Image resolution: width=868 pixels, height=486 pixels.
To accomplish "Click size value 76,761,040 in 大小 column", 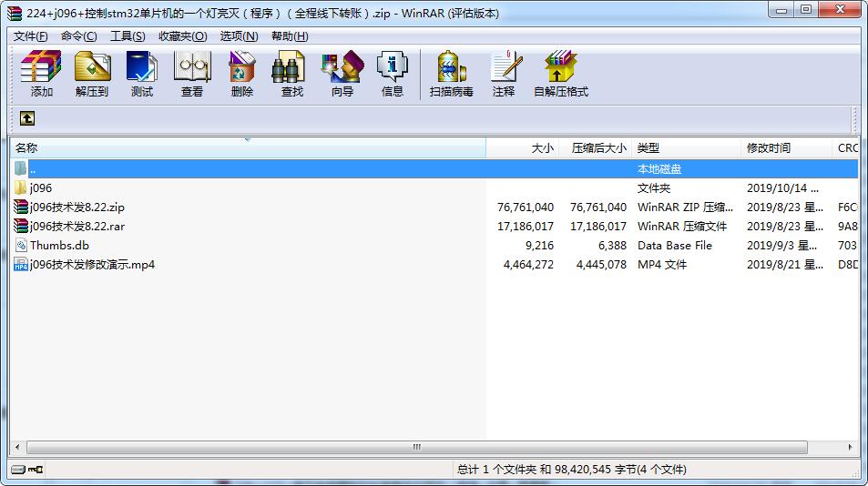I will click(x=526, y=208).
